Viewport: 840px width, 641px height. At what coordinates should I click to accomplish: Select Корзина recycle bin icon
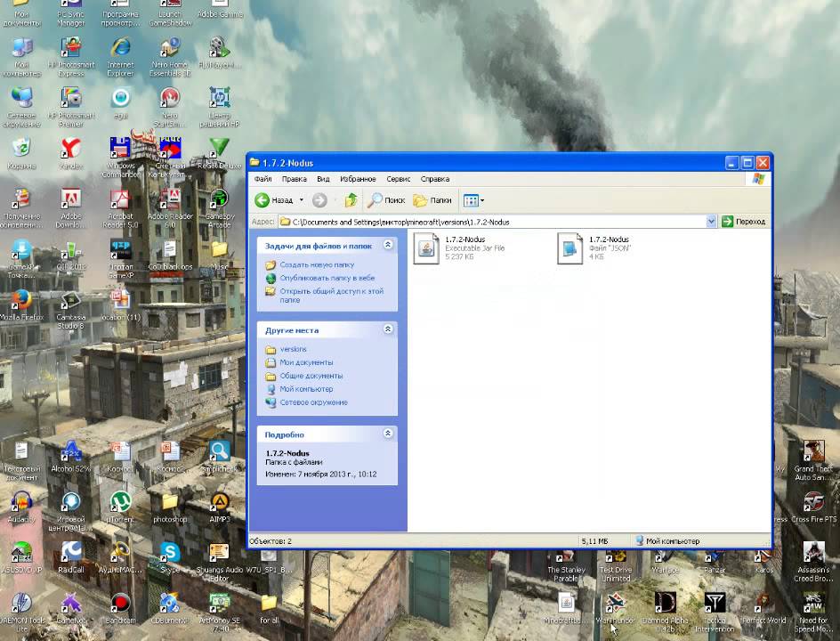coord(21,154)
